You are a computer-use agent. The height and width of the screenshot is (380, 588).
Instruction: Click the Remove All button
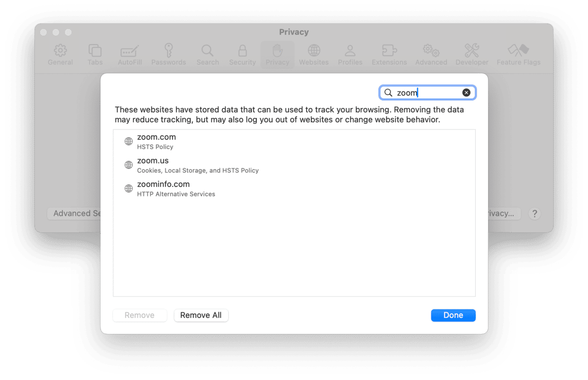pyautogui.click(x=201, y=315)
